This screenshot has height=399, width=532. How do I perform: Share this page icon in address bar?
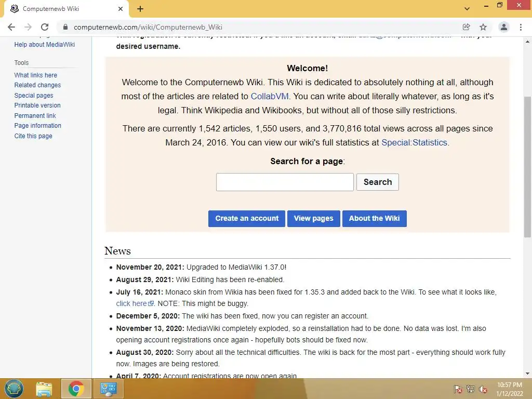[x=466, y=27]
